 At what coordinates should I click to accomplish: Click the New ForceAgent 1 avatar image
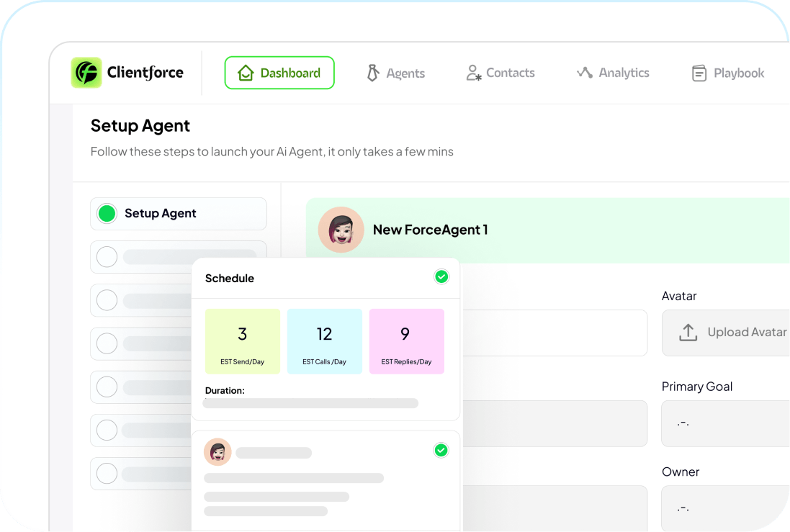[x=341, y=230]
